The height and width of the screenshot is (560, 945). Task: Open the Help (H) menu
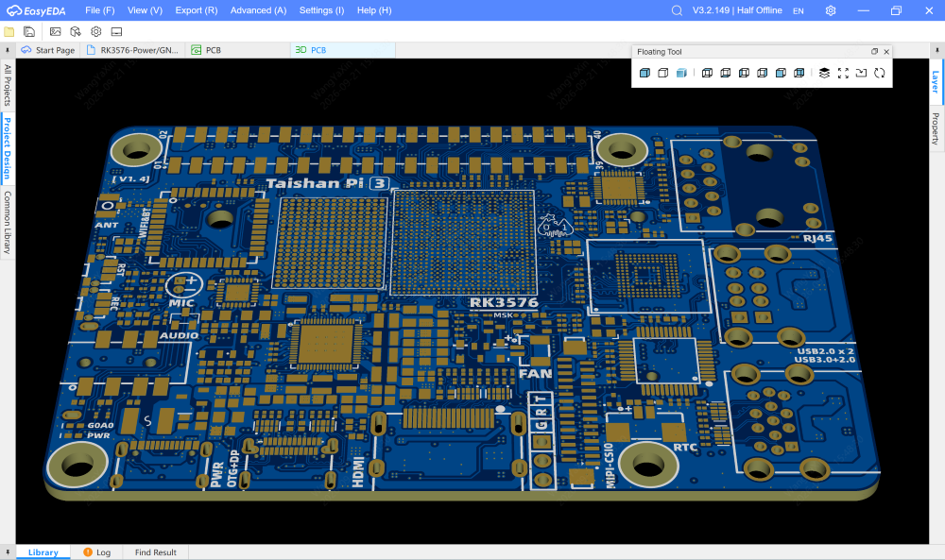[x=374, y=10]
